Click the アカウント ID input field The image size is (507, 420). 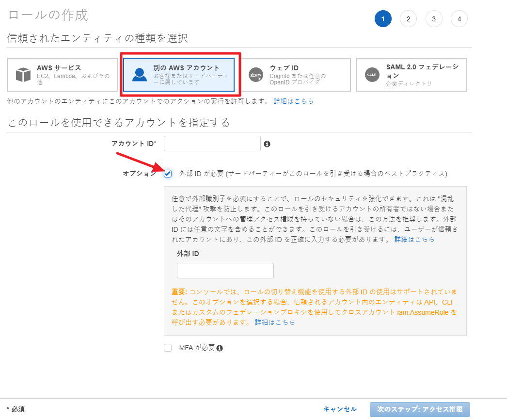(x=212, y=144)
